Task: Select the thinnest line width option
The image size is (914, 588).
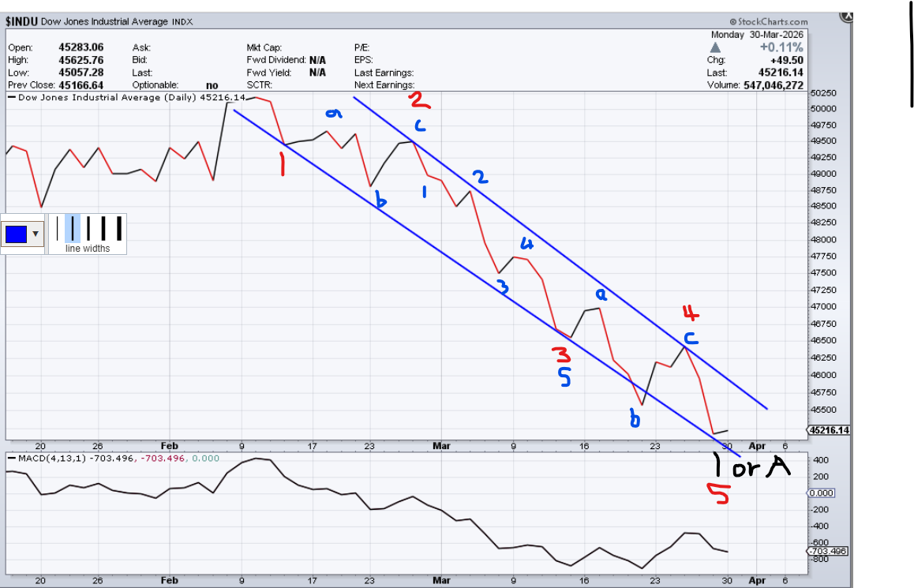Action: tap(57, 228)
